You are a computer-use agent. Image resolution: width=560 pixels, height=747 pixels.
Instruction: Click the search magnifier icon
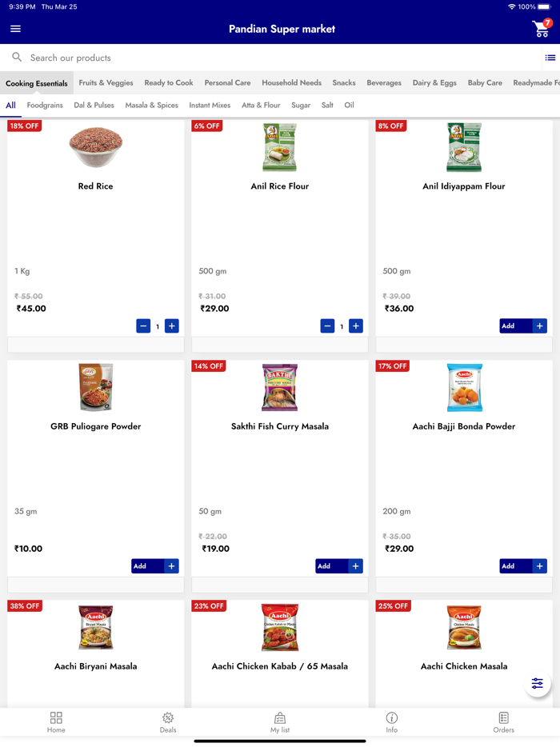17,58
